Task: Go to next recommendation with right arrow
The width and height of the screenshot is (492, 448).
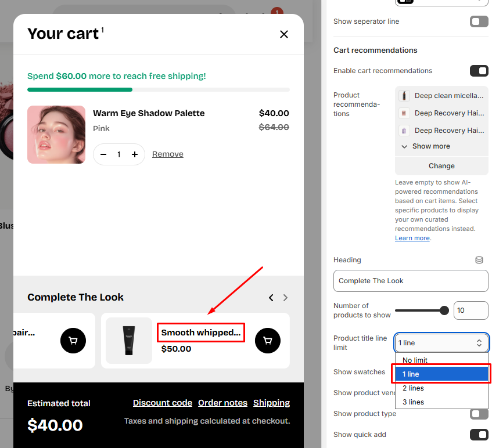Action: click(x=285, y=298)
